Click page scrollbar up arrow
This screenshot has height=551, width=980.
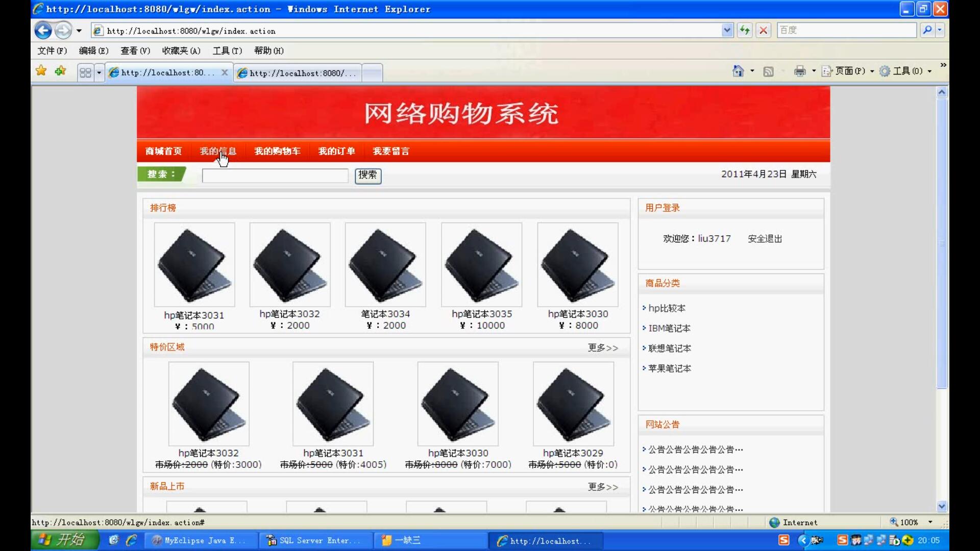[x=942, y=92]
